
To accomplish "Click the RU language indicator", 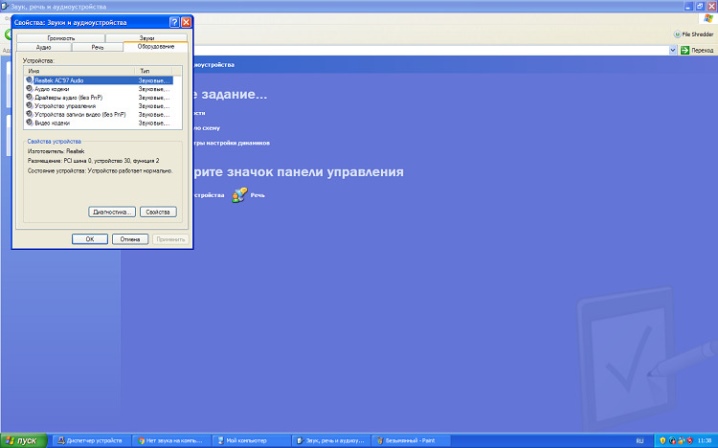I will pyautogui.click(x=639, y=441).
